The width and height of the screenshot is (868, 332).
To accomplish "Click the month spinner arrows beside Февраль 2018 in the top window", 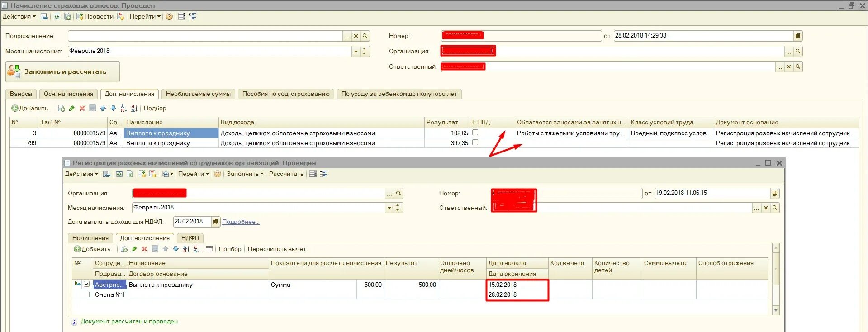I will coord(365,51).
